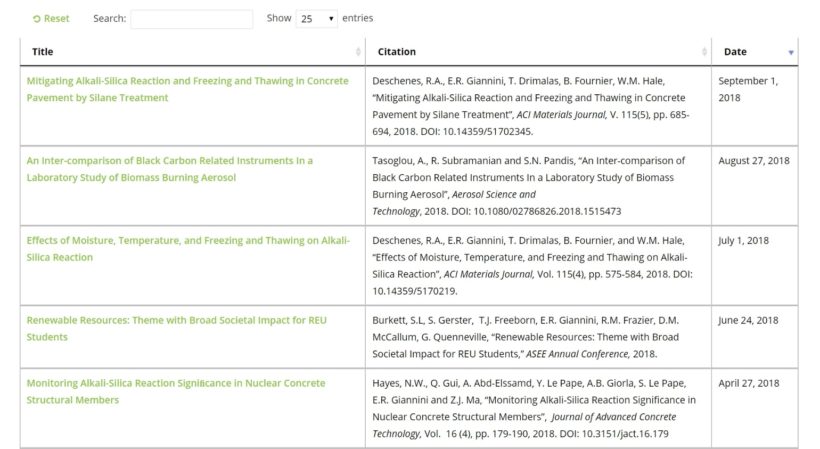Open the Show 25 entries dropdown

(x=317, y=19)
